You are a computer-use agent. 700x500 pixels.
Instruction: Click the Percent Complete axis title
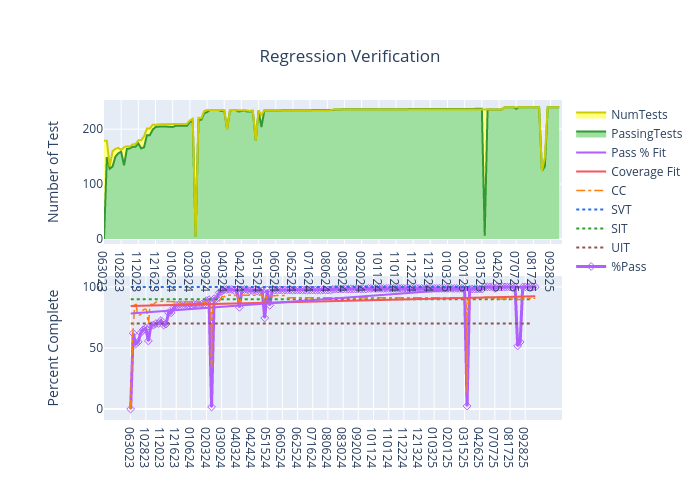tap(54, 347)
